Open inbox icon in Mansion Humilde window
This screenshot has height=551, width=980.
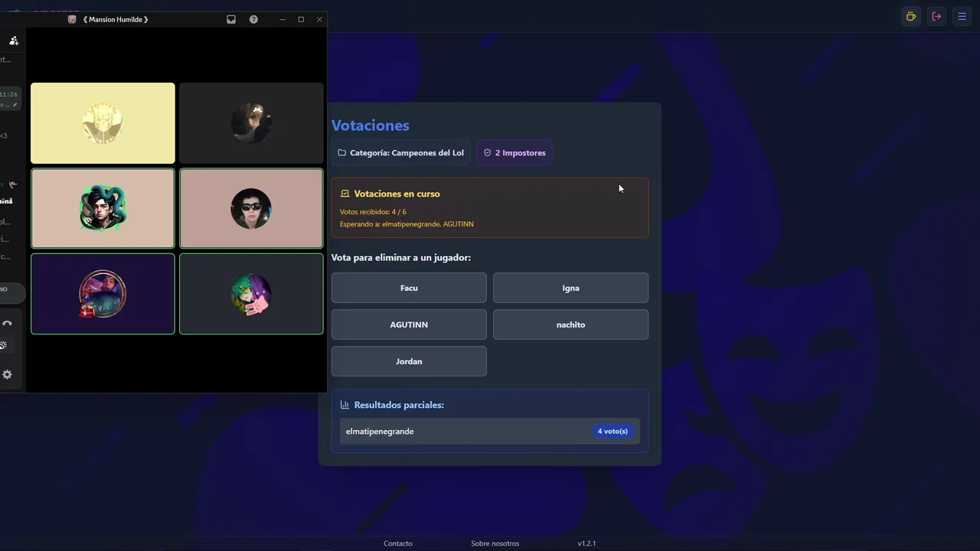(x=231, y=19)
